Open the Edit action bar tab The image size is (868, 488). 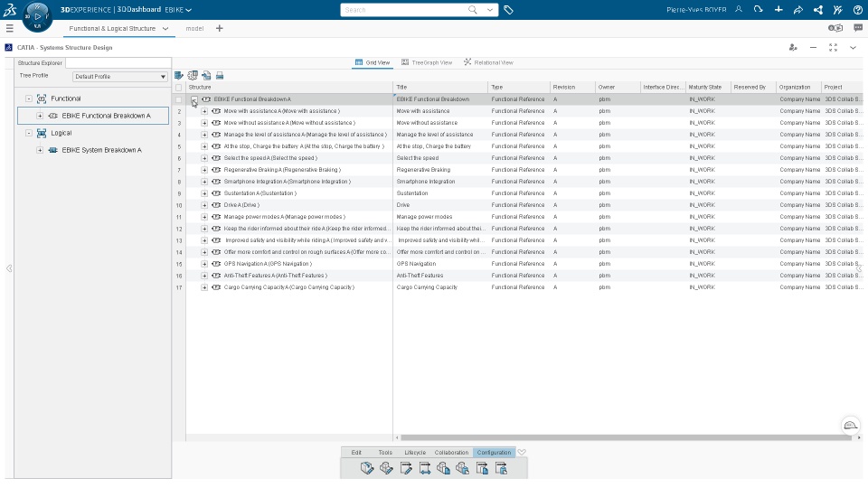356,453
